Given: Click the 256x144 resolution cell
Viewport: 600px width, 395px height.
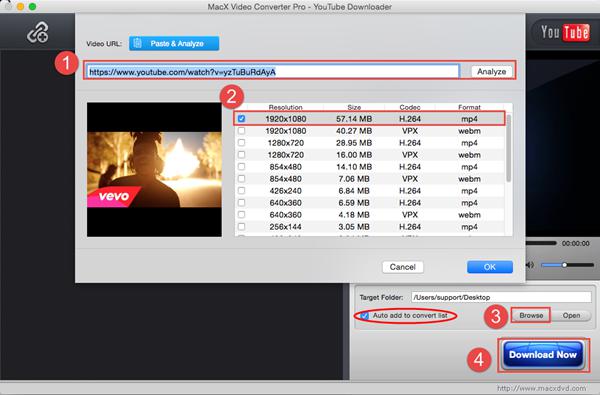Looking at the screenshot, I should [285, 227].
